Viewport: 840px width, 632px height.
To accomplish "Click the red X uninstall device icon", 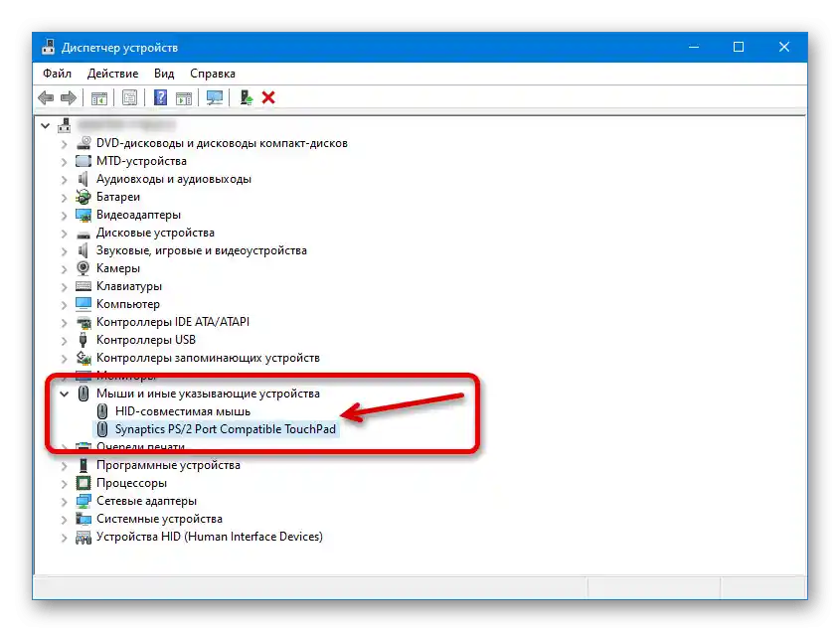I will [x=268, y=97].
